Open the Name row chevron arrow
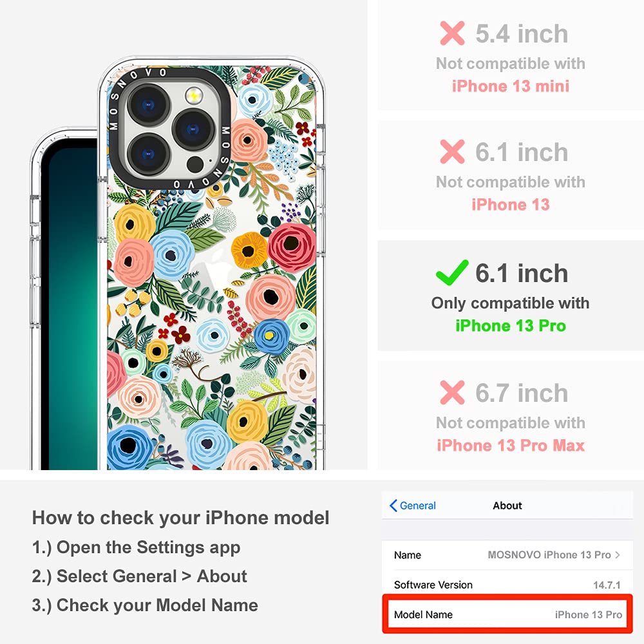 coord(618,555)
